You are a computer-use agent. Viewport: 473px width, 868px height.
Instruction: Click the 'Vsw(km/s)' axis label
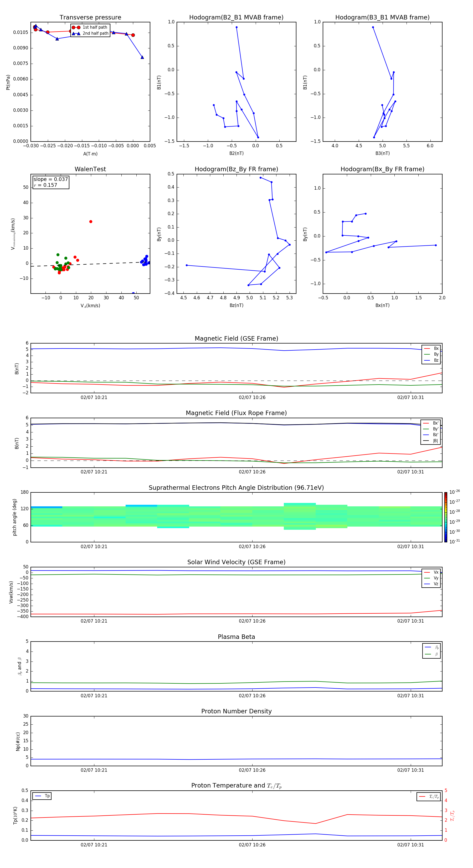coord(11,592)
